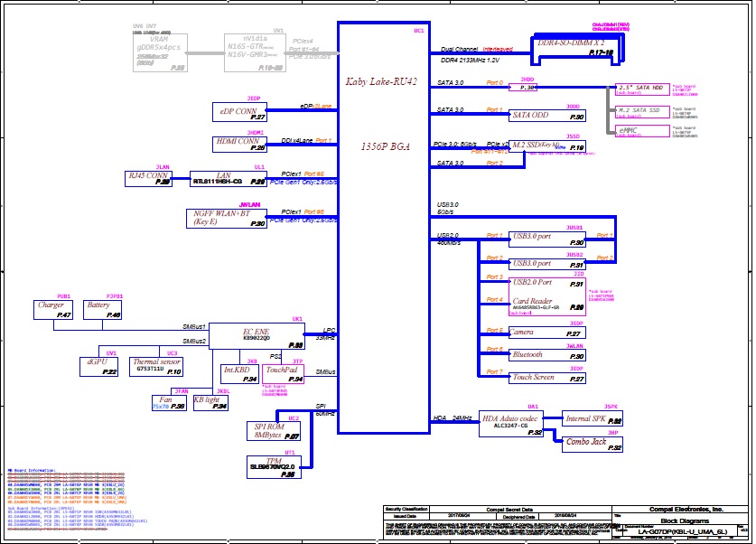
Task: Select the Charger block
Action: click(53, 310)
